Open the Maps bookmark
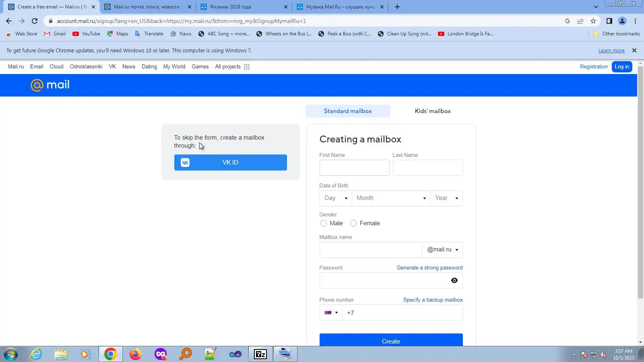The height and width of the screenshot is (362, 644). pos(118,34)
